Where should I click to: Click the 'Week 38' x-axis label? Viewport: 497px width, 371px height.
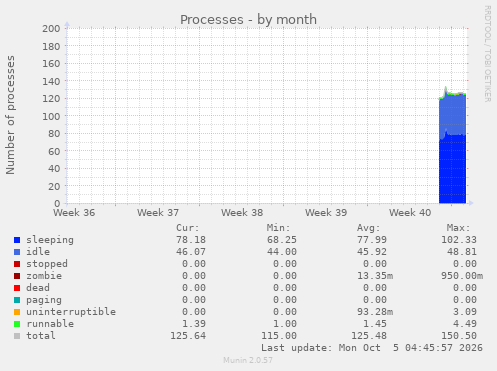pyautogui.click(x=242, y=213)
